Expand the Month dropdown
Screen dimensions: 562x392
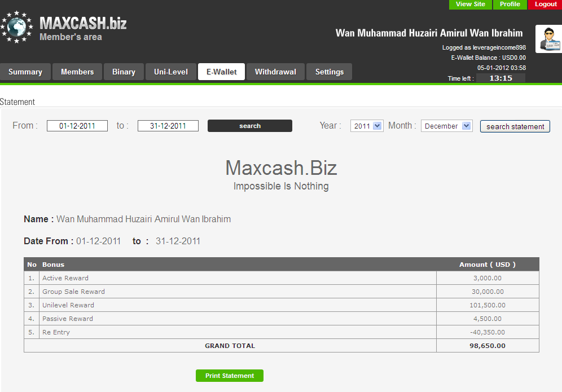447,126
